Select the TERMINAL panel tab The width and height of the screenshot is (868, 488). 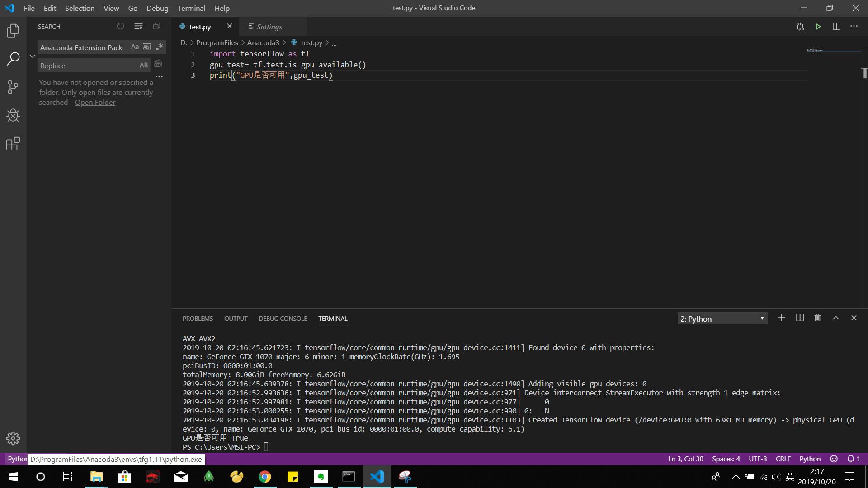tap(333, 319)
